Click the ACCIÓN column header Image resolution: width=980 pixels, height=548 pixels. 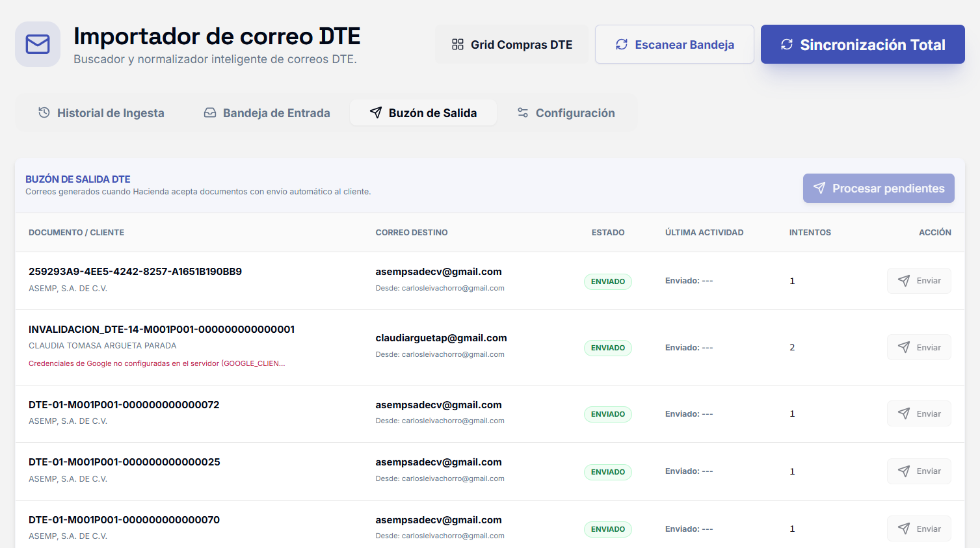click(x=935, y=232)
